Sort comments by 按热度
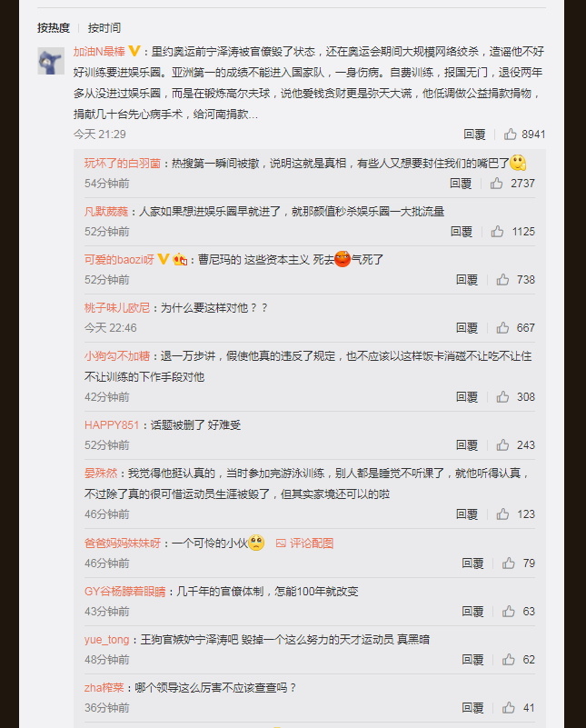This screenshot has width=586, height=728. 54,28
